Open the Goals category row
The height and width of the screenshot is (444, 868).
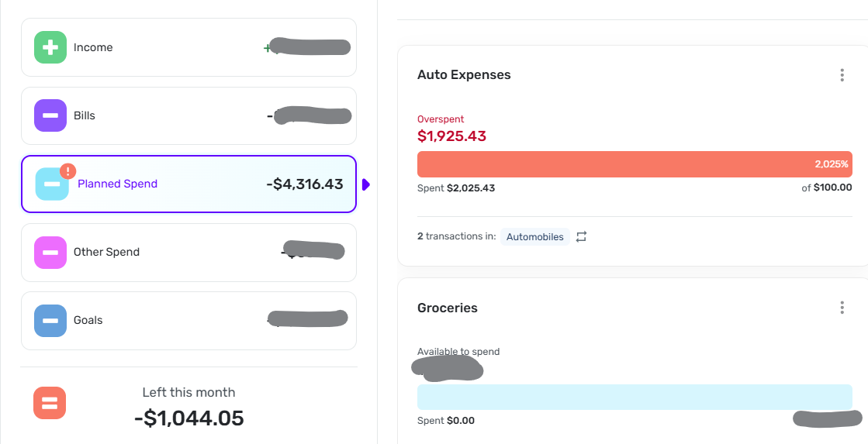(188, 320)
